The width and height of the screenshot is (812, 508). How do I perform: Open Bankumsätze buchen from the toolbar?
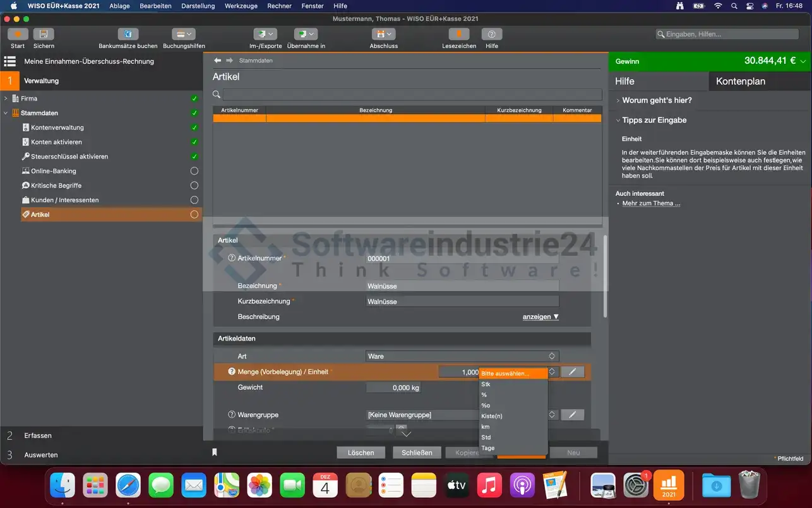128,34
